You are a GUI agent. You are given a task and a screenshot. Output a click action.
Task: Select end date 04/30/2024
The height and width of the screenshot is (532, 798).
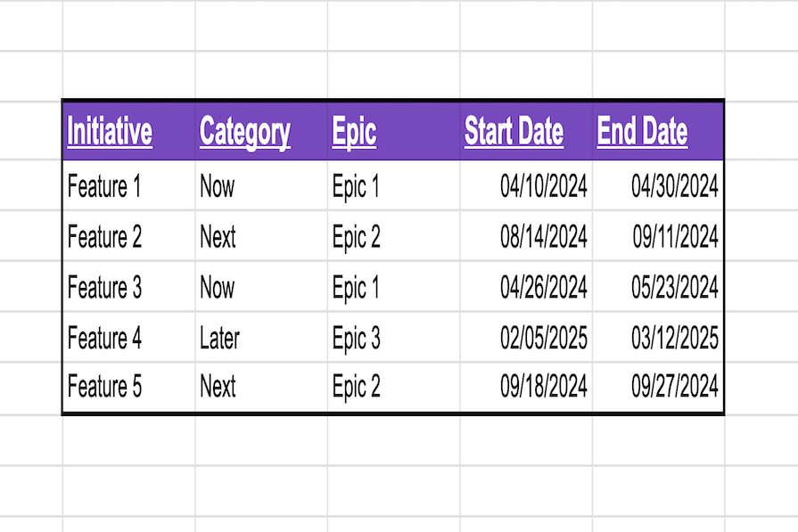coord(675,186)
